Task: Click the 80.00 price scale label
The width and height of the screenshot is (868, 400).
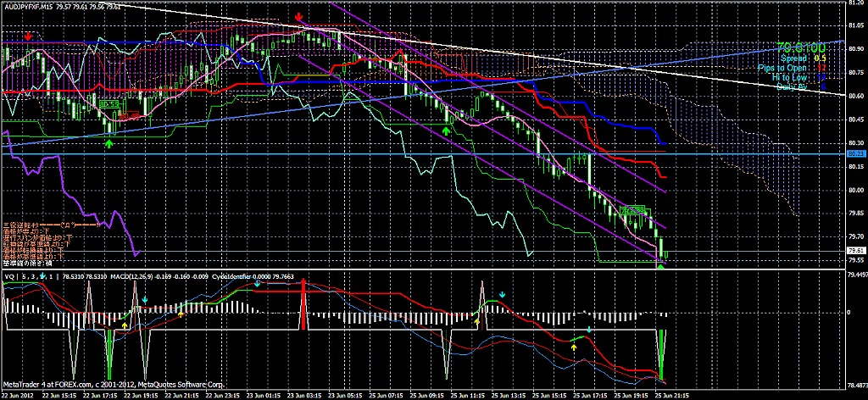Action: [x=854, y=190]
